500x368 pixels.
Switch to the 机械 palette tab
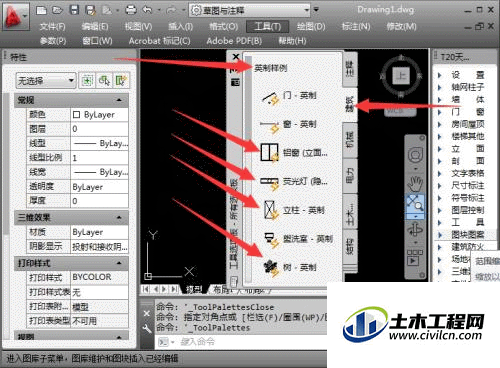[x=350, y=140]
